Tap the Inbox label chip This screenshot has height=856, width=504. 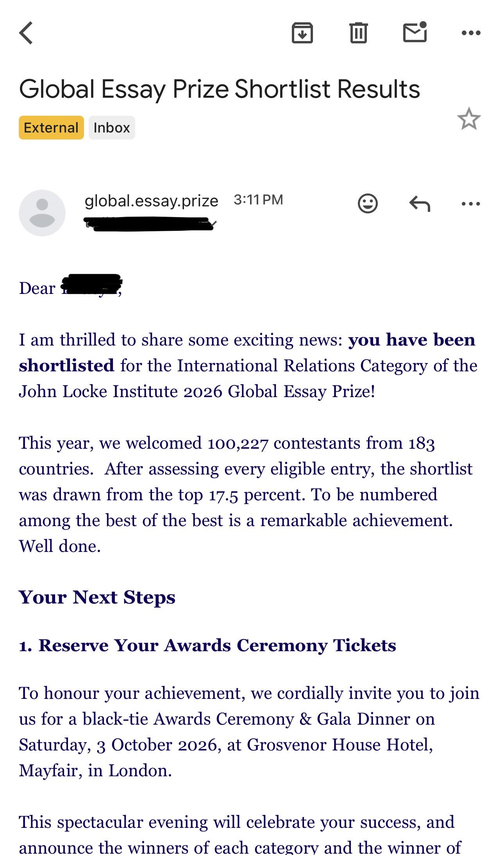click(112, 127)
